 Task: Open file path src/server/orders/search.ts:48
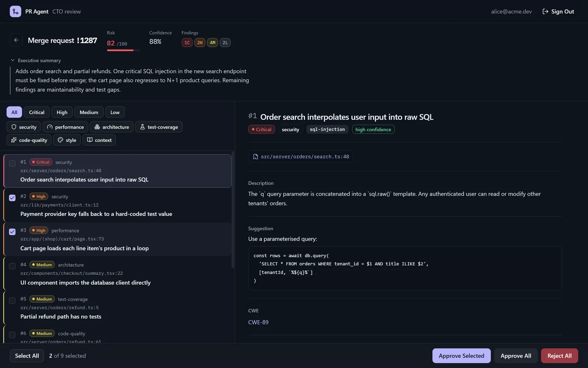tap(301, 157)
